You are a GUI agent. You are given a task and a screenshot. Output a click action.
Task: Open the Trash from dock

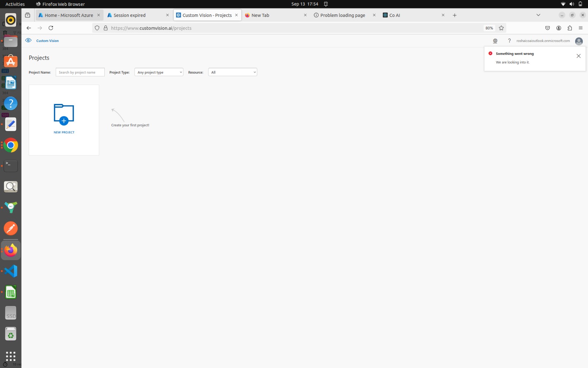pos(11,334)
